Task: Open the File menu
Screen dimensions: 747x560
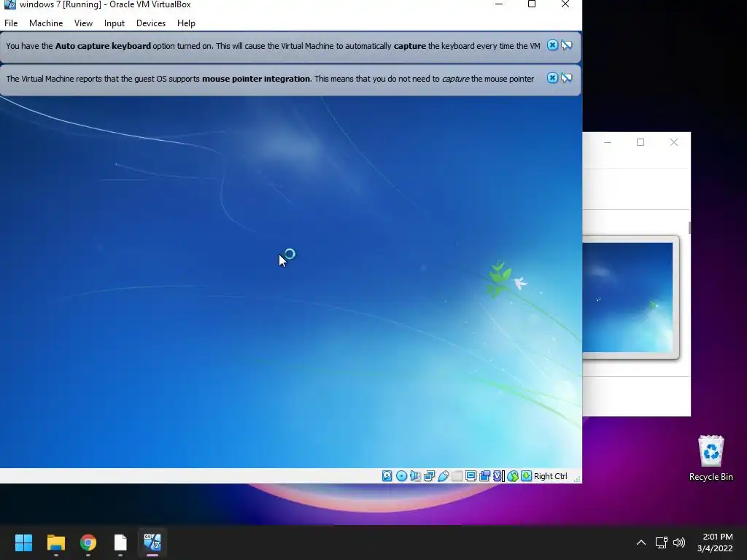Action: (x=11, y=23)
